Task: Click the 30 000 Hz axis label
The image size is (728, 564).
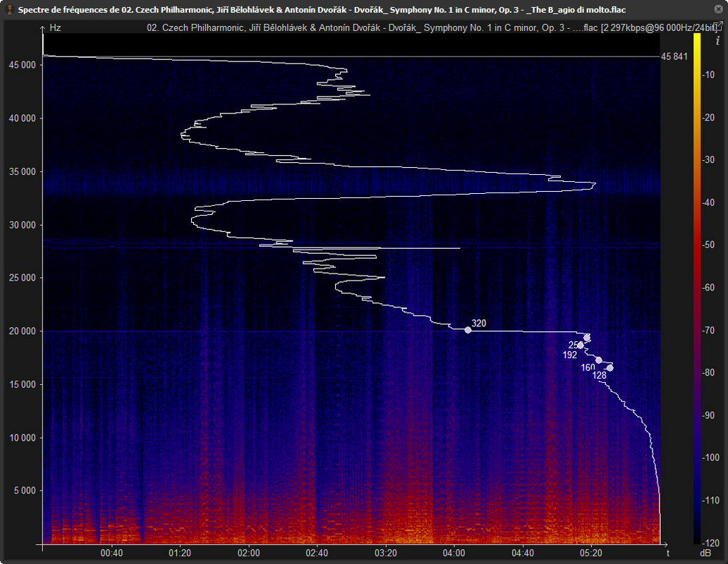Action: click(23, 225)
